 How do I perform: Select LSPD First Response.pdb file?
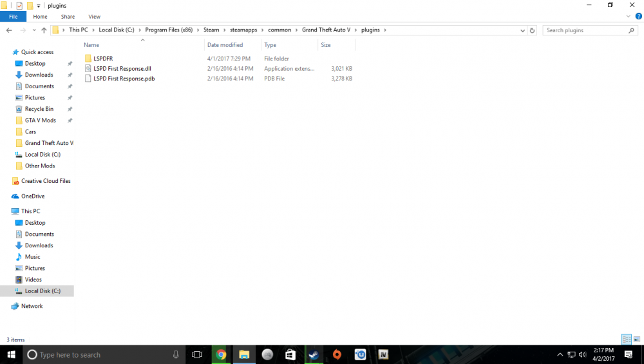[x=124, y=79]
